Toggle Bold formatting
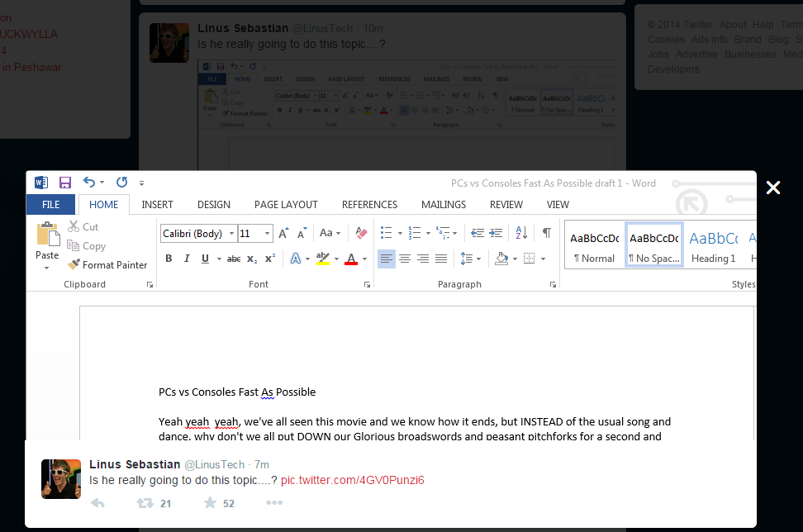This screenshot has width=803, height=532. tap(169, 259)
